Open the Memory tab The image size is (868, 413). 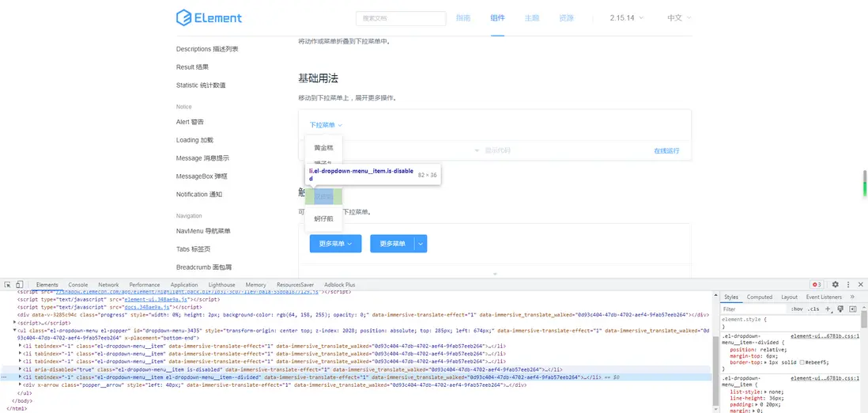(256, 284)
